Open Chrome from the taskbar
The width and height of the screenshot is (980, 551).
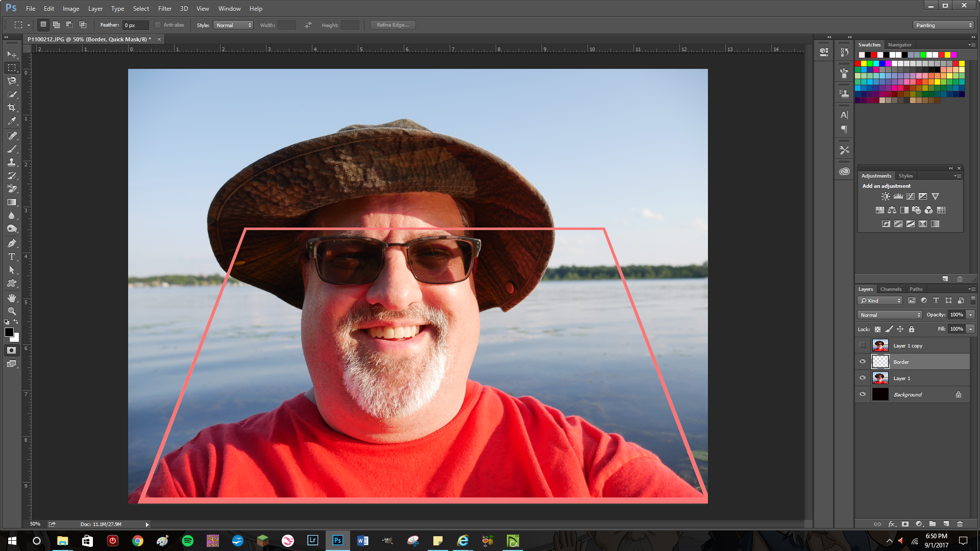(x=138, y=541)
